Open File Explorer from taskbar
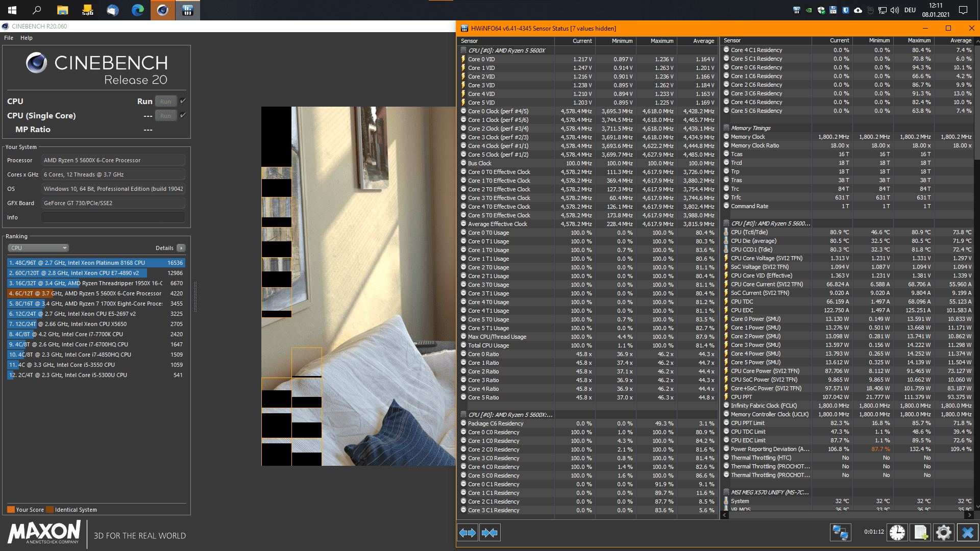 coord(62,10)
